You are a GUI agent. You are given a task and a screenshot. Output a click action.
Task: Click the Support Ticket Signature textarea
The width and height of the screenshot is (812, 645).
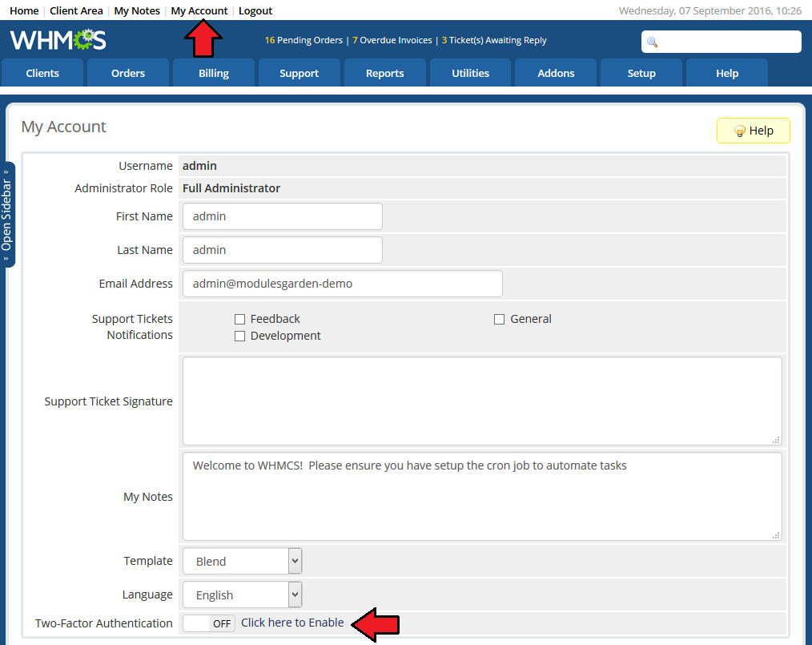coord(482,401)
